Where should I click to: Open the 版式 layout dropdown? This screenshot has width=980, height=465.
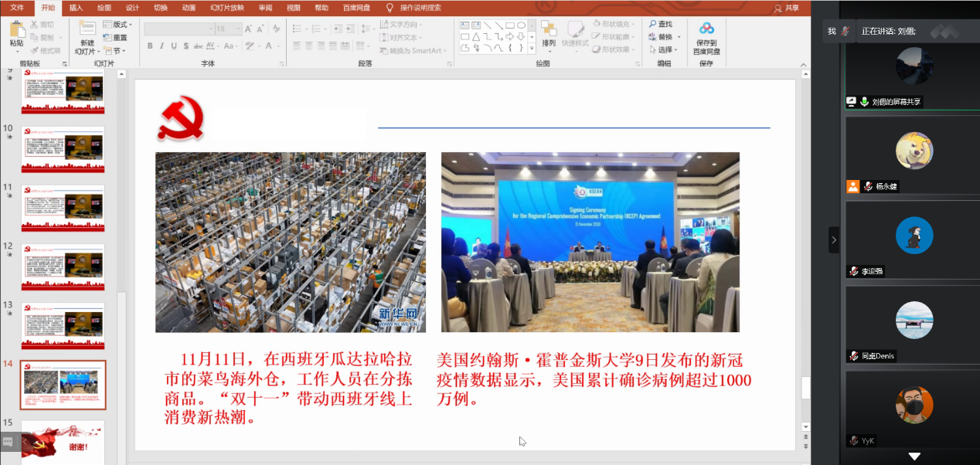pyautogui.click(x=117, y=25)
